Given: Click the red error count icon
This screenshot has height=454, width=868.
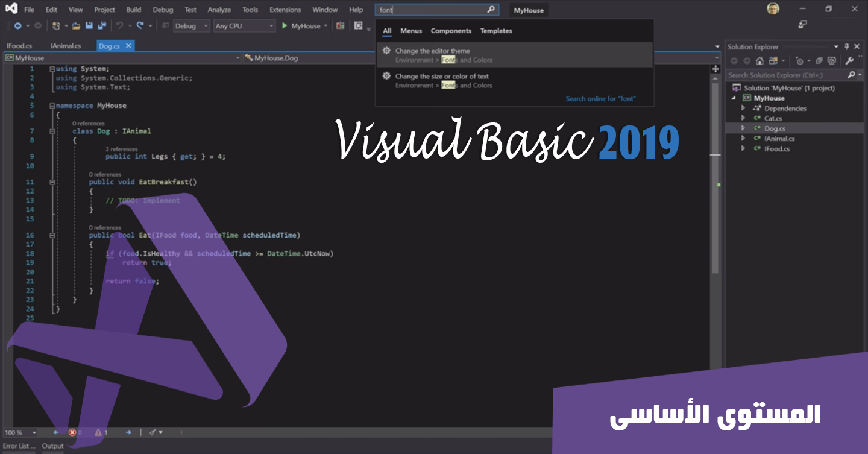Looking at the screenshot, I should [x=72, y=432].
